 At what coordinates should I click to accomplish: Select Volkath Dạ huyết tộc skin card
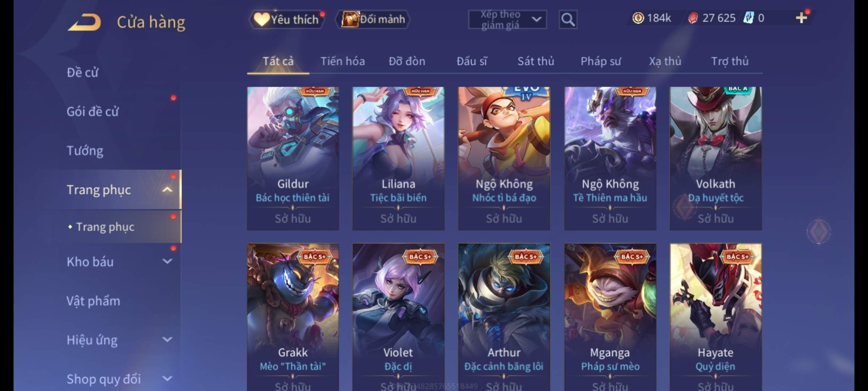tap(715, 158)
